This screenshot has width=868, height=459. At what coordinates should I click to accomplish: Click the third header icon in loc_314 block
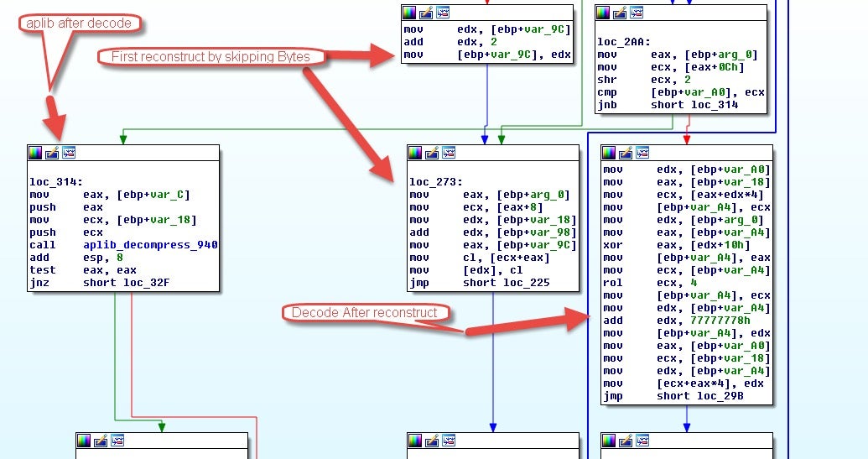(68, 153)
